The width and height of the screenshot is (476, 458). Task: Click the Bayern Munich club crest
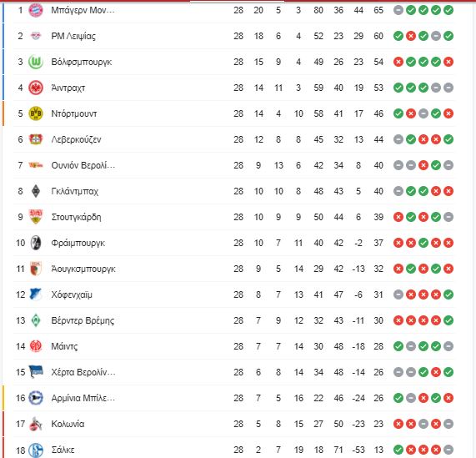36,10
